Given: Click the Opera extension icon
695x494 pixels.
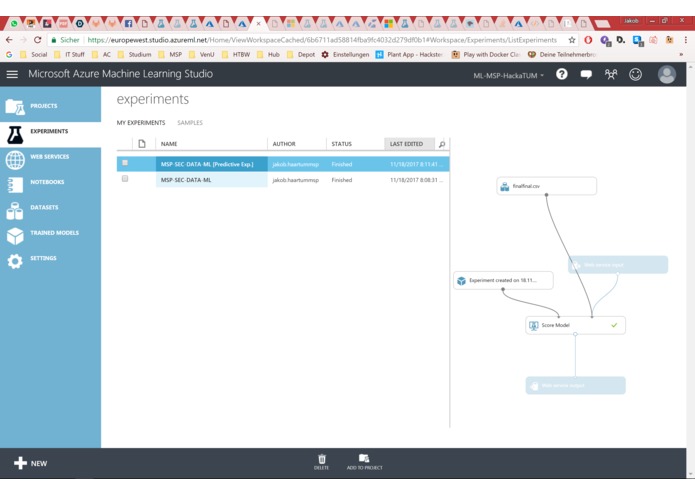Looking at the screenshot, I should pos(588,40).
